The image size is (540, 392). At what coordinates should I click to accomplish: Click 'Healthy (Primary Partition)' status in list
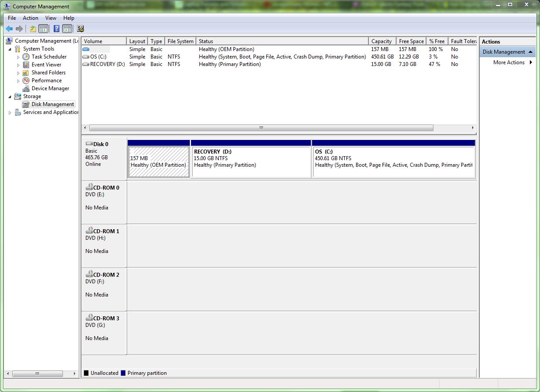(230, 64)
